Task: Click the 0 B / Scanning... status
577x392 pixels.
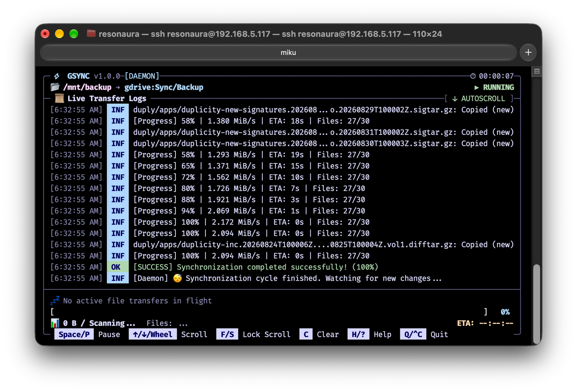Action: [99, 323]
